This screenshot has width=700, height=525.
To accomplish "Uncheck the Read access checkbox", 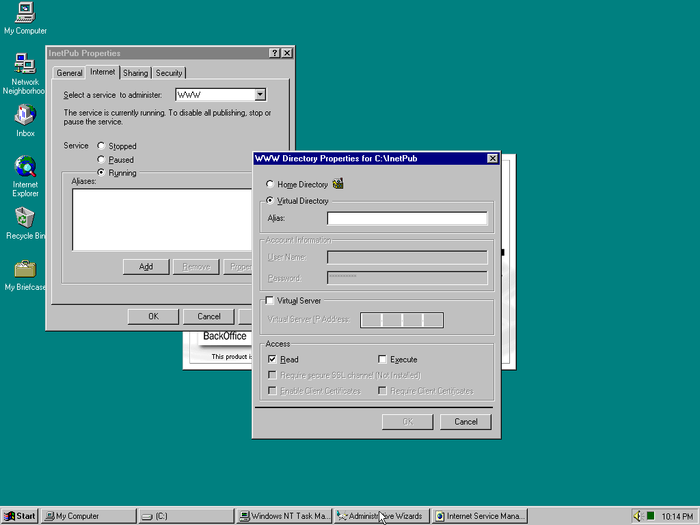I will 272,359.
